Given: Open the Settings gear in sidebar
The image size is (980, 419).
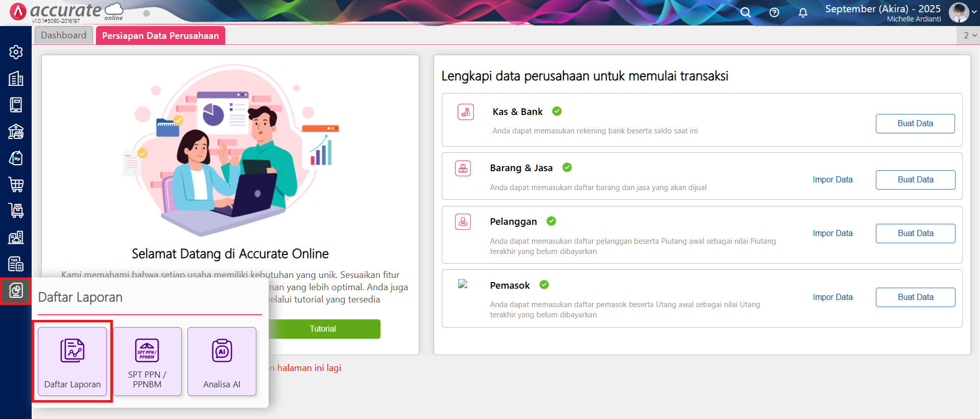Looking at the screenshot, I should [x=16, y=52].
